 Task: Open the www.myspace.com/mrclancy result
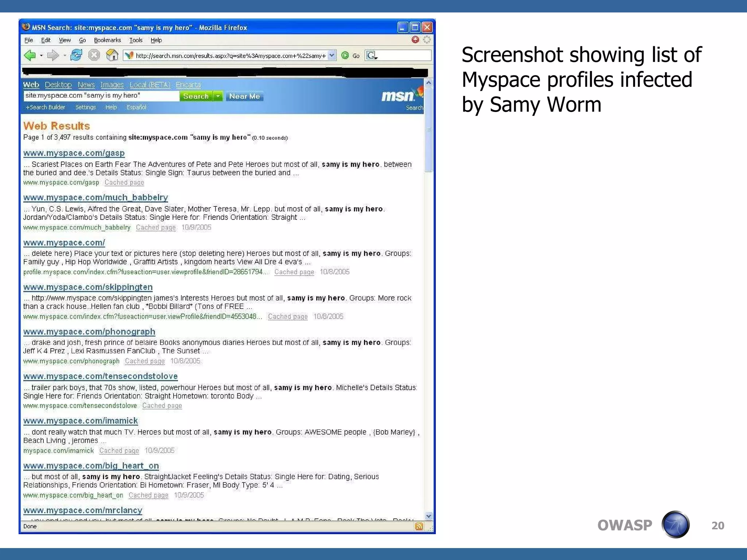click(x=83, y=510)
